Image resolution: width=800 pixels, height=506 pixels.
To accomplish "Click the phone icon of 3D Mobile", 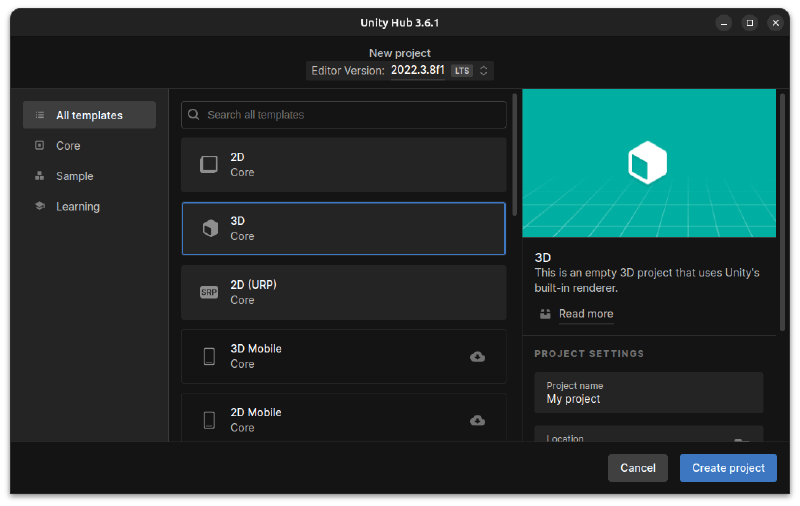I will [x=209, y=356].
